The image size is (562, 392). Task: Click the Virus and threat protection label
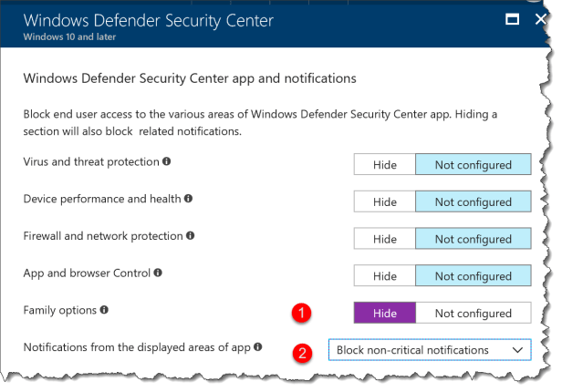(91, 161)
